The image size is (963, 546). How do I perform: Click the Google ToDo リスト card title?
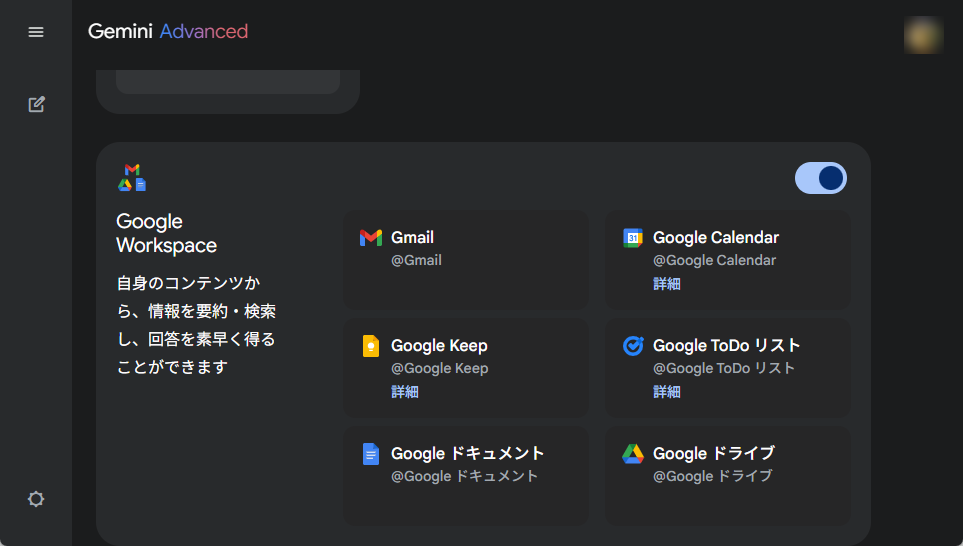pyautogui.click(x=727, y=346)
